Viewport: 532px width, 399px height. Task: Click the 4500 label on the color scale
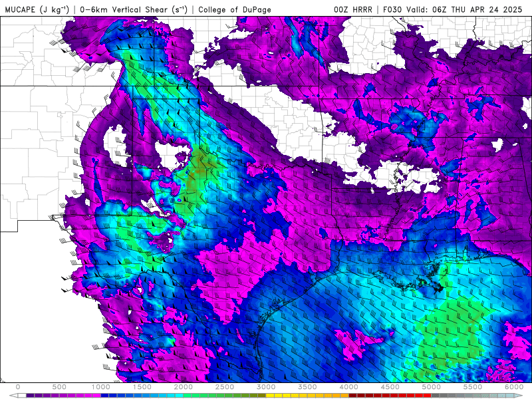[390, 387]
